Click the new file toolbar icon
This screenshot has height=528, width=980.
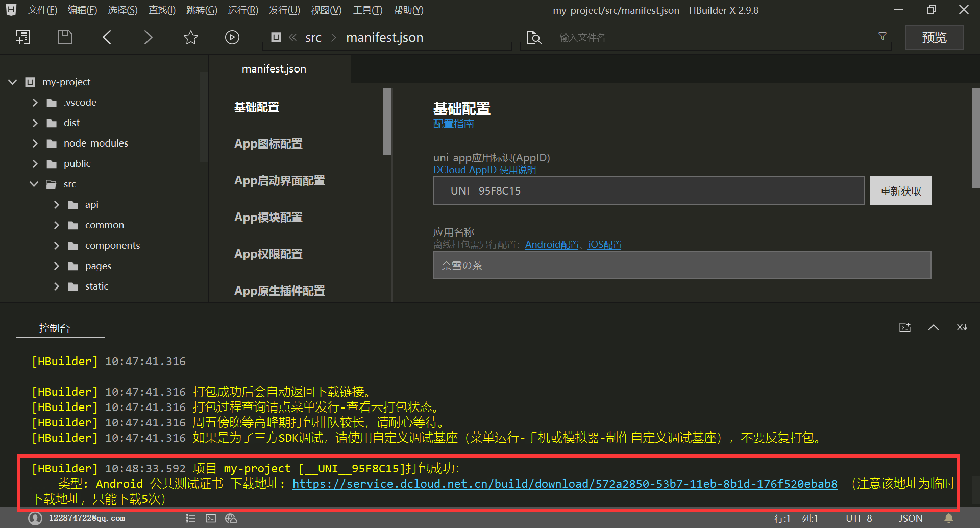pyautogui.click(x=23, y=37)
